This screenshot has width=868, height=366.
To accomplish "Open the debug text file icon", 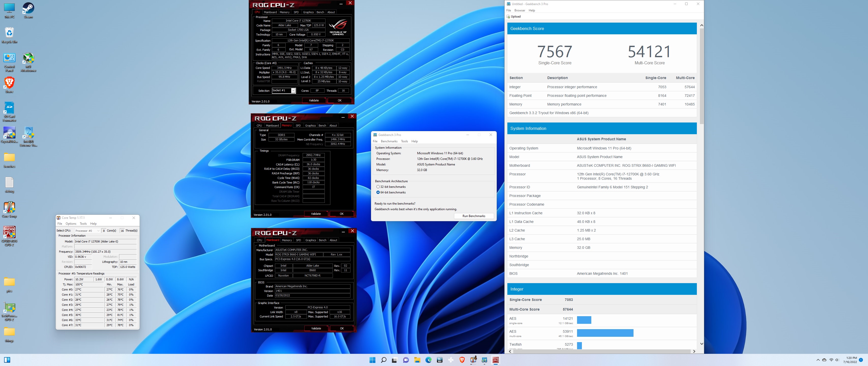I will coord(9,185).
